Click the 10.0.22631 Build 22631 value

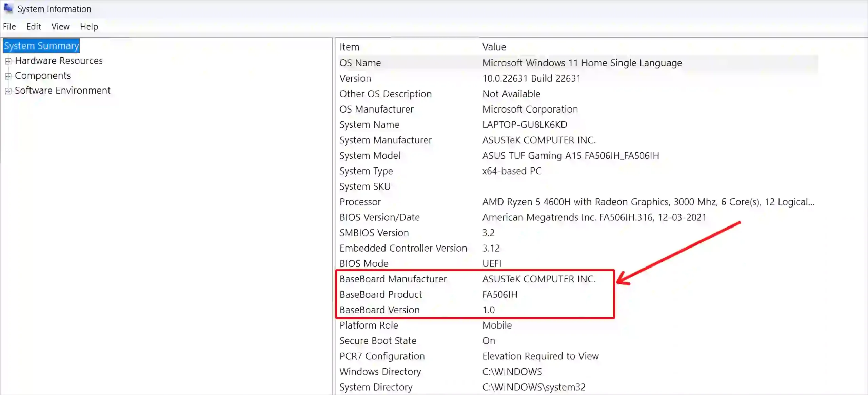[x=531, y=78]
